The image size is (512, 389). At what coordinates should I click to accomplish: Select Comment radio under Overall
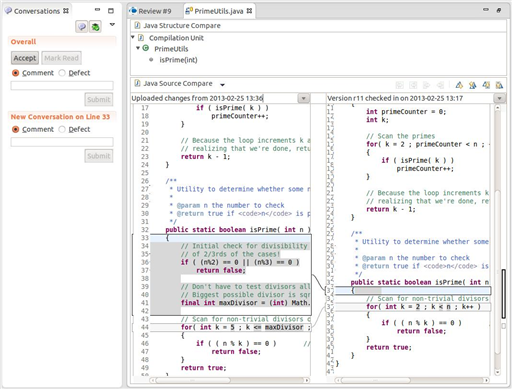(x=16, y=73)
